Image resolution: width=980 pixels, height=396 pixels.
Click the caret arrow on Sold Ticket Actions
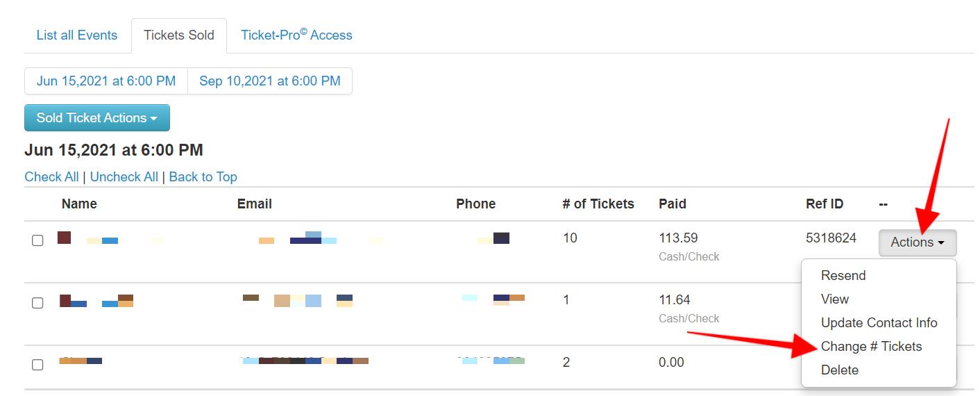pyautogui.click(x=154, y=119)
